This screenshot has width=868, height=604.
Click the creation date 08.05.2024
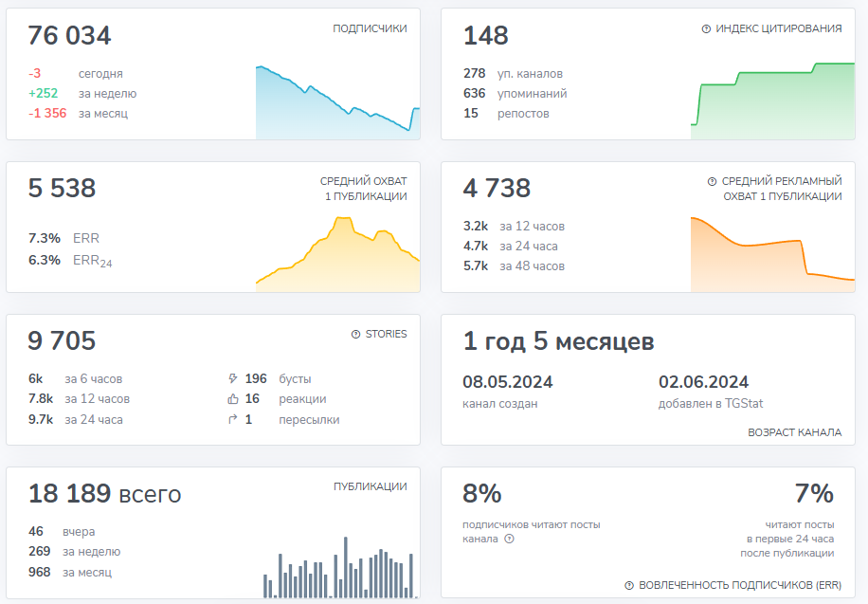click(x=508, y=382)
